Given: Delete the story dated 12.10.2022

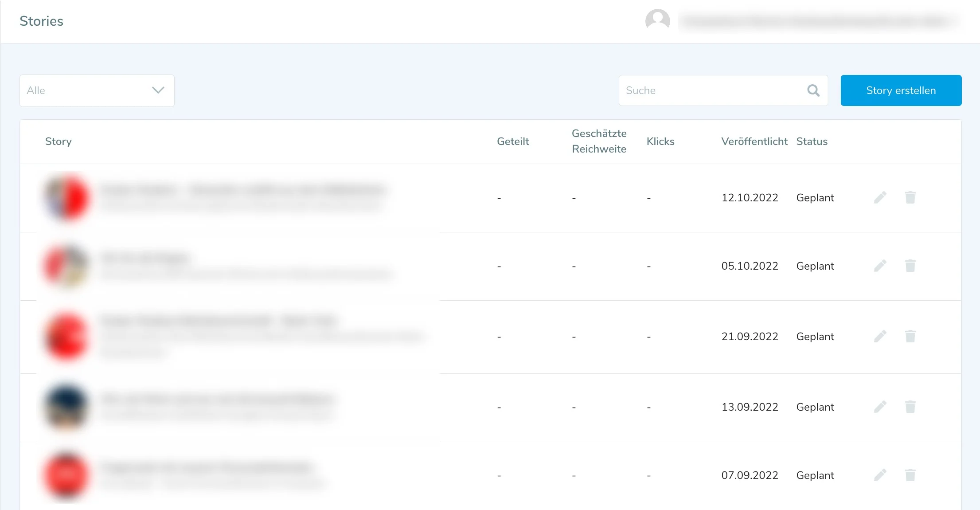Looking at the screenshot, I should (910, 198).
